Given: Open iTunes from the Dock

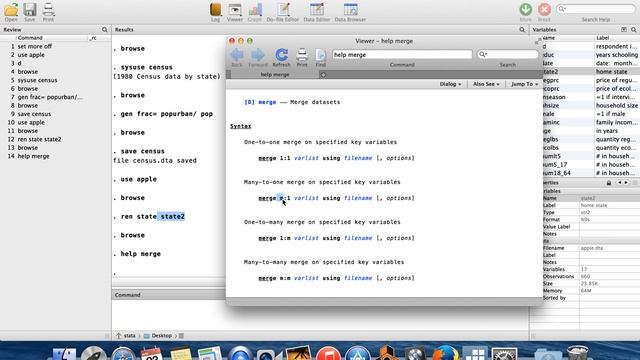Looking at the screenshot, I should click(x=328, y=353).
